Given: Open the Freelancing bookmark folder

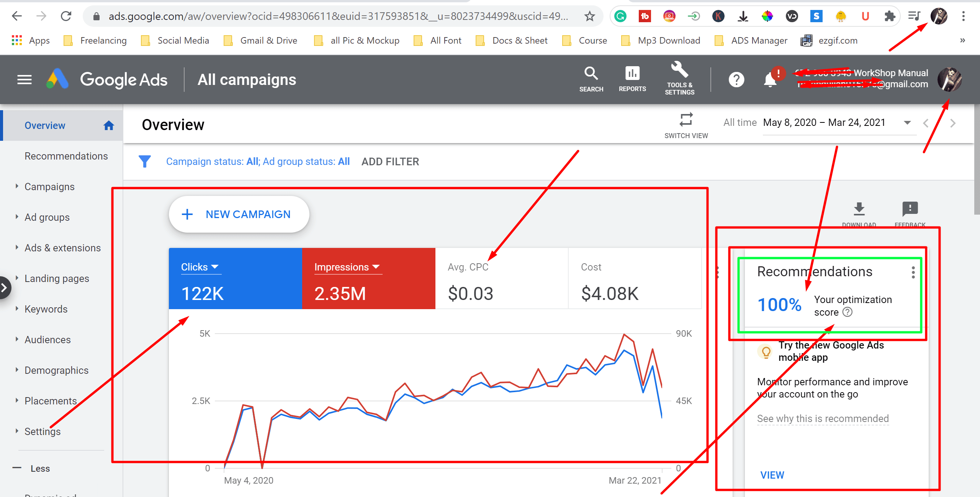Looking at the screenshot, I should click(95, 41).
